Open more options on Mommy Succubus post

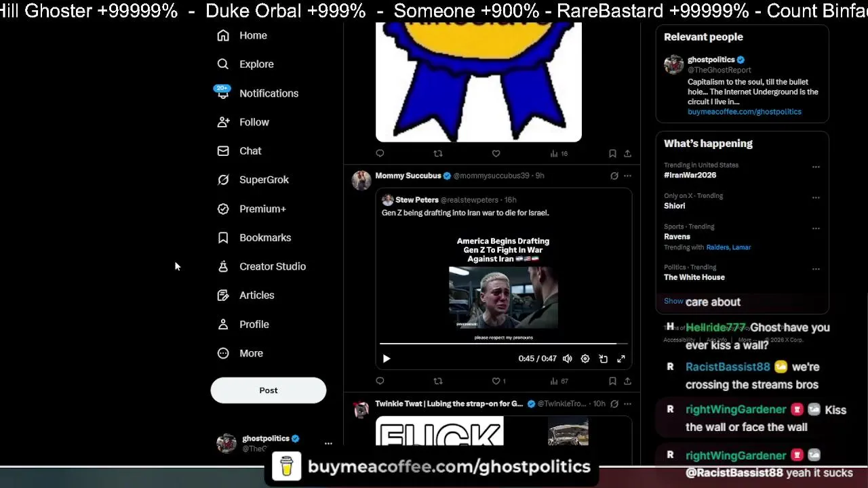[627, 176]
